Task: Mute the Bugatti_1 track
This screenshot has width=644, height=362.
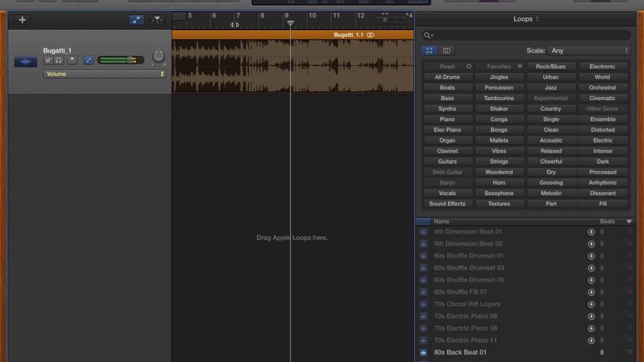Action: [48, 60]
